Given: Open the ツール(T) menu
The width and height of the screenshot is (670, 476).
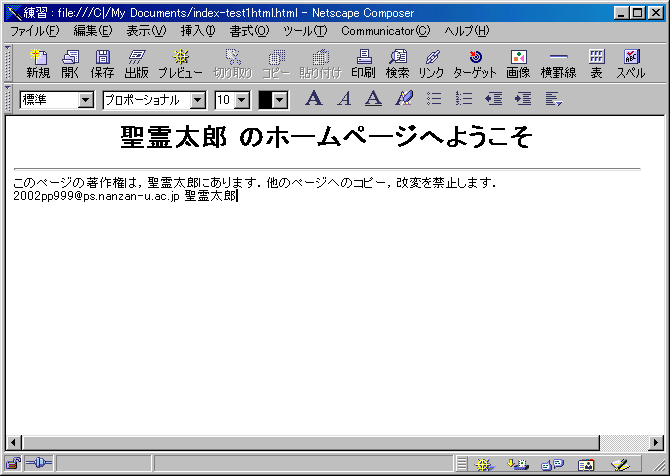Looking at the screenshot, I should (305, 31).
